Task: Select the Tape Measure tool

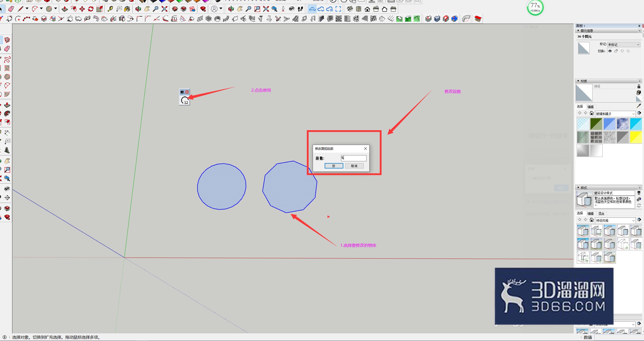Action: click(110, 9)
